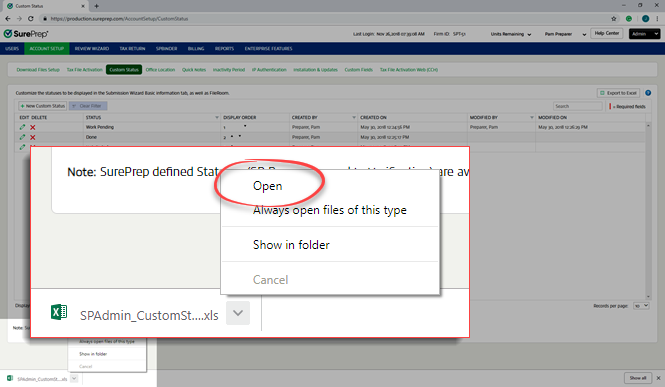This screenshot has width=665, height=387.
Task: Choose Always open files of this type
Action: pos(330,210)
